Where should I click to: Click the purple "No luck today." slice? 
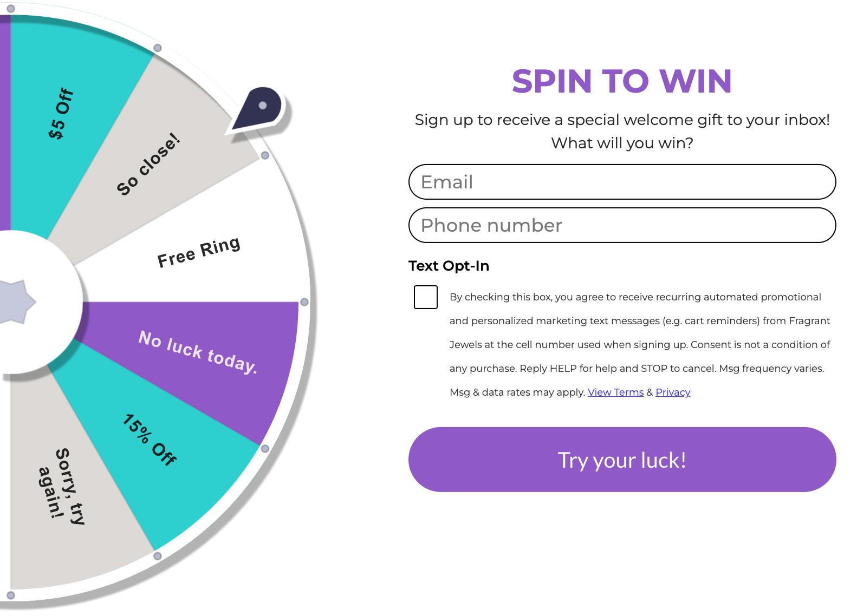click(198, 352)
